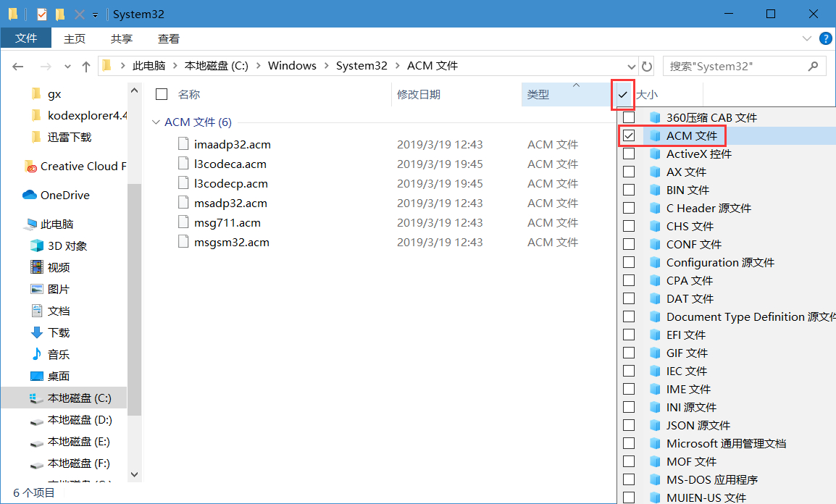Select file imaadp32.acm
The image size is (836, 504).
(x=233, y=144)
